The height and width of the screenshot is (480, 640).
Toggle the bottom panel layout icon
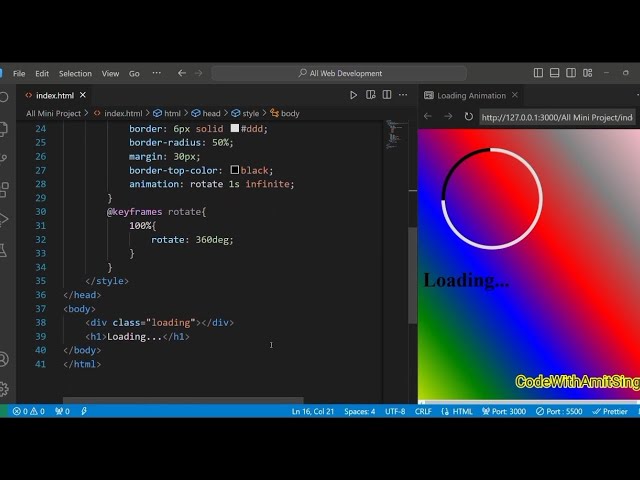(554, 73)
